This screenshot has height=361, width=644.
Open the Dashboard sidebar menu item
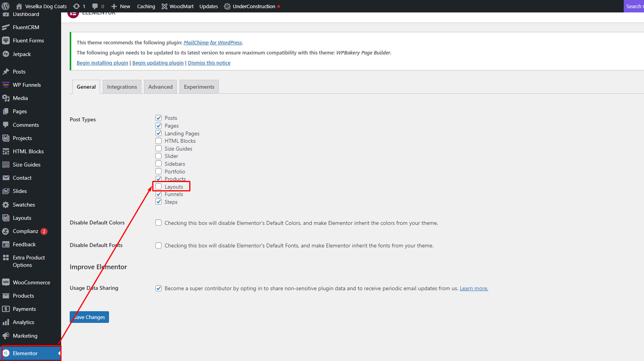click(x=30, y=15)
